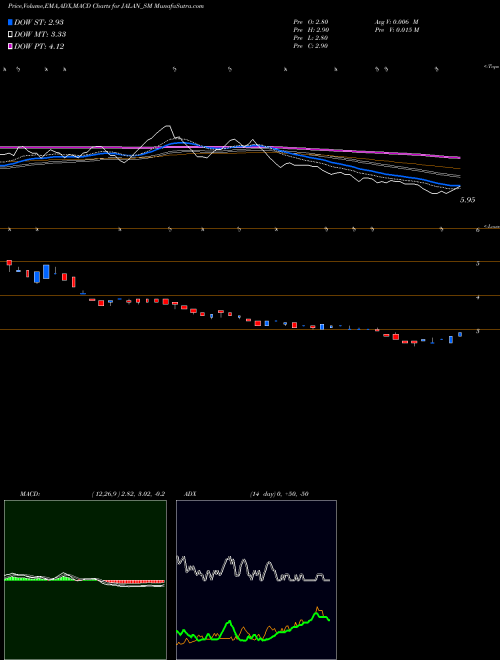Click the price axis label 5
The width and height of the screenshot is (500, 660).
click(x=478, y=264)
